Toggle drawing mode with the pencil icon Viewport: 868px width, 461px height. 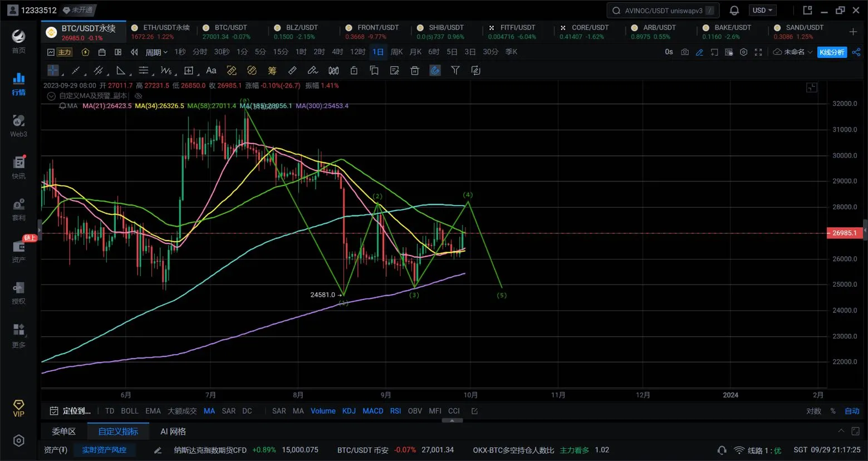point(700,52)
